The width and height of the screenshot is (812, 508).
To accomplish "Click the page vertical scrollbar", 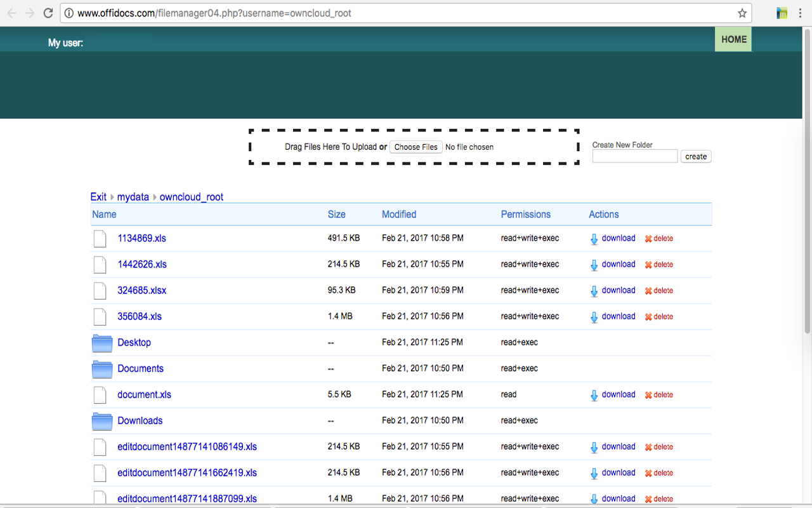I will tap(807, 190).
